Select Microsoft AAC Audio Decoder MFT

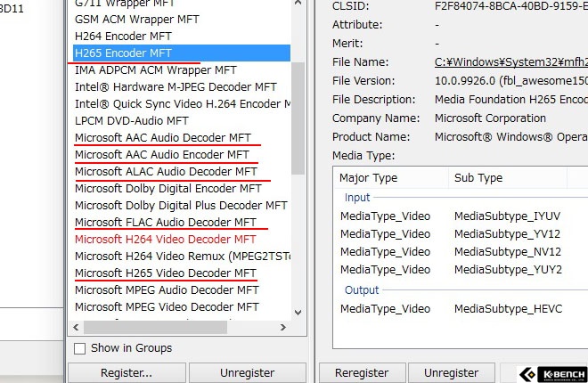(x=163, y=137)
